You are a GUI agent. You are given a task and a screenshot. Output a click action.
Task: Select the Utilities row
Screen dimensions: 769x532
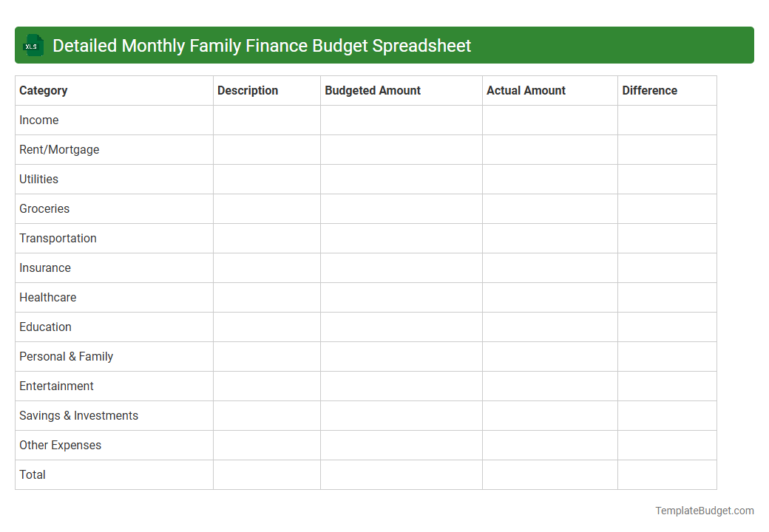pyautogui.click(x=38, y=179)
